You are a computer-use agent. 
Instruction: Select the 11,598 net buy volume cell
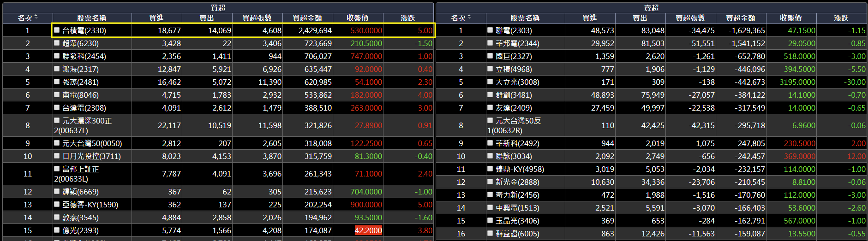tap(257, 125)
